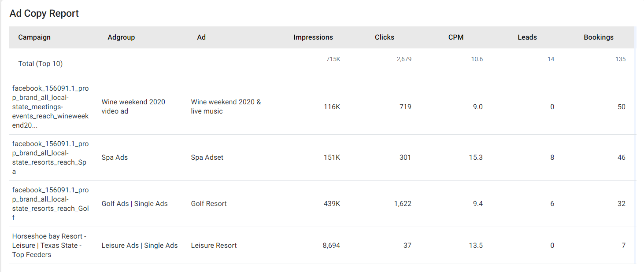Sort by the Leads column

(x=527, y=37)
